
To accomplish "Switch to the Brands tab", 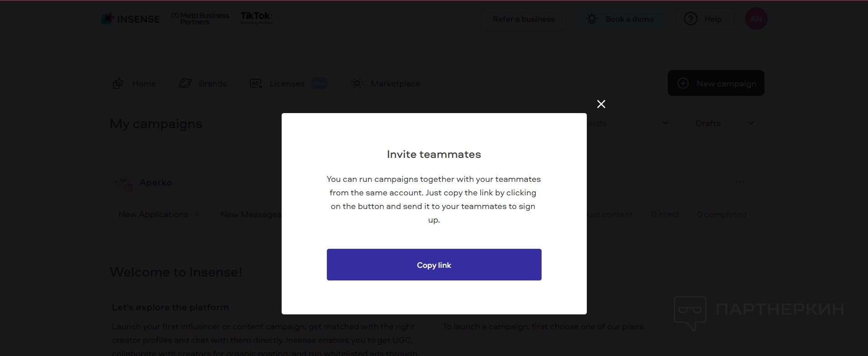I will [x=212, y=84].
